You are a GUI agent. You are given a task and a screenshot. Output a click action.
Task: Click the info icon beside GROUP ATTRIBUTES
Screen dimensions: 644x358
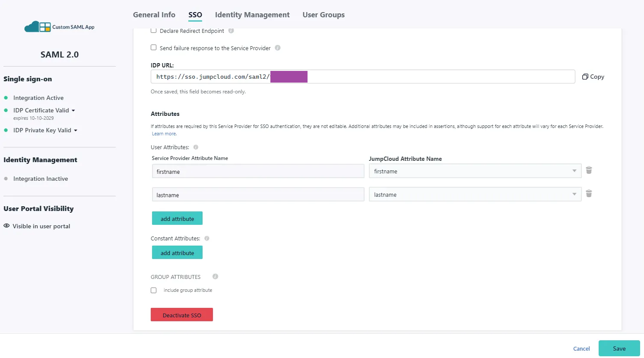[x=215, y=276]
